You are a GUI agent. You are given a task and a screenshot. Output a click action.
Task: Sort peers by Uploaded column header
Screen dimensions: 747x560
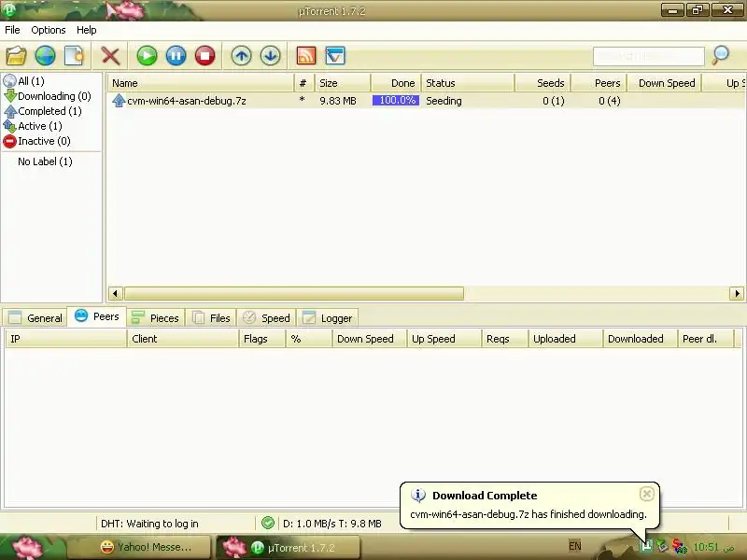(566, 339)
